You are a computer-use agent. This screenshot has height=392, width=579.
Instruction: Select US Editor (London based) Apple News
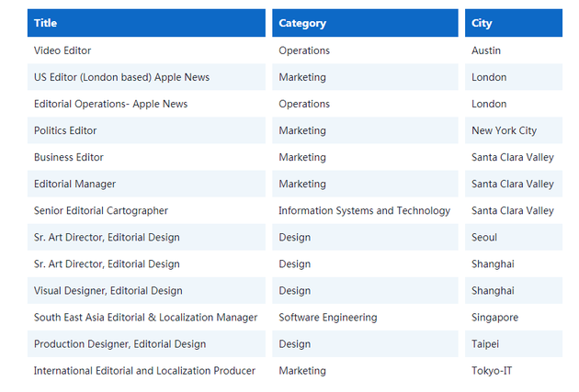click(121, 77)
